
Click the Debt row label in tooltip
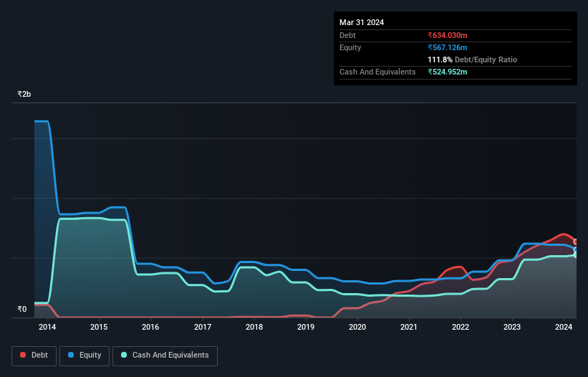tap(347, 35)
